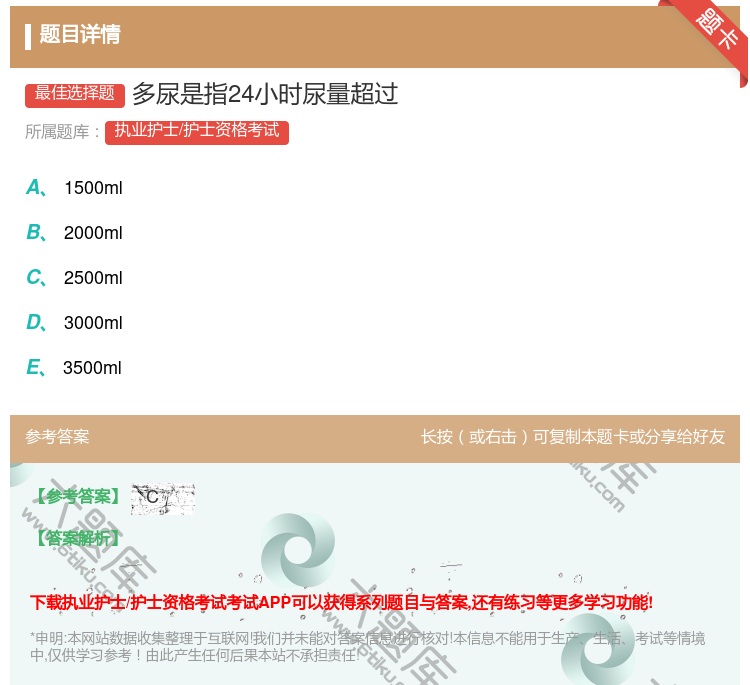Click the question text 多尿是指24小时尿量超过
The image size is (750, 685).
[x=265, y=94]
